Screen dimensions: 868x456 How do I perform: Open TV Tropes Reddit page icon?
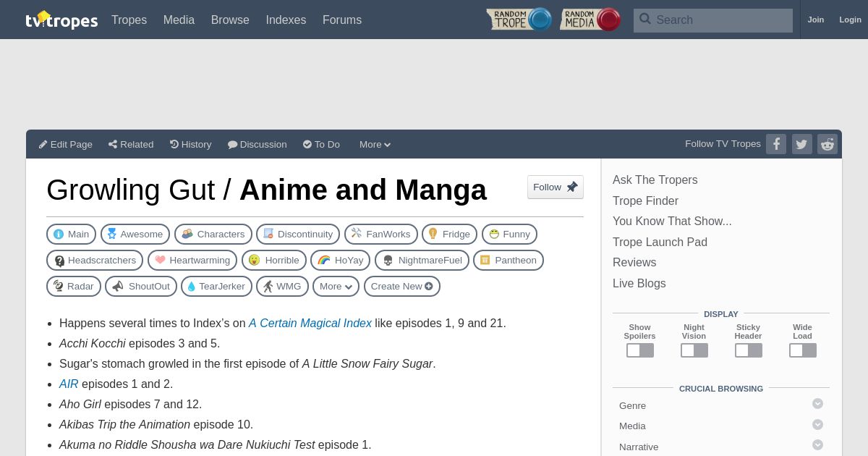(x=827, y=144)
